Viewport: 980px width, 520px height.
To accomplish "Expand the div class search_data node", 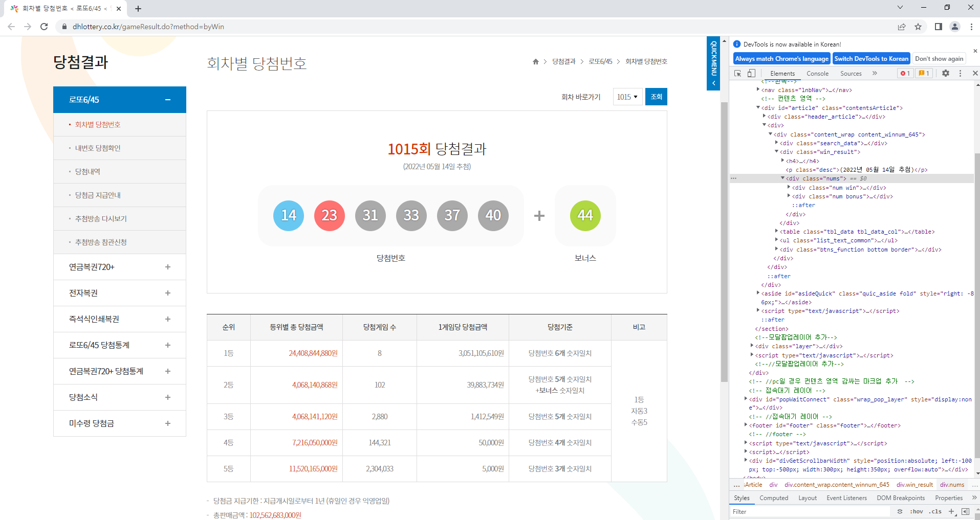I will tap(776, 143).
